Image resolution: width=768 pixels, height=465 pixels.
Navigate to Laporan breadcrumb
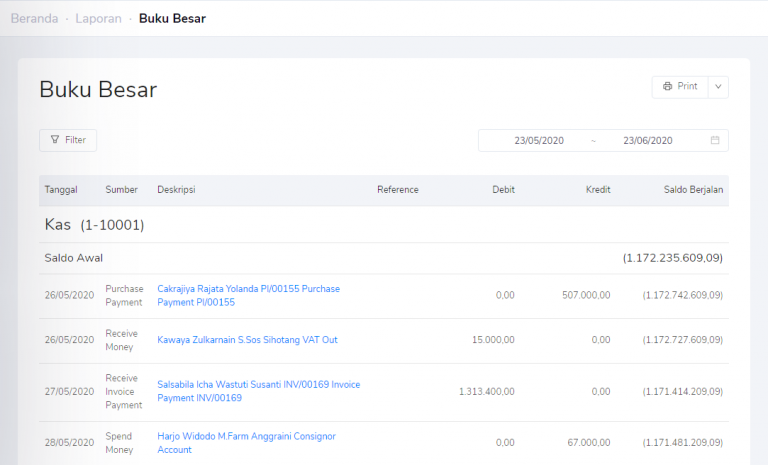tap(98, 18)
